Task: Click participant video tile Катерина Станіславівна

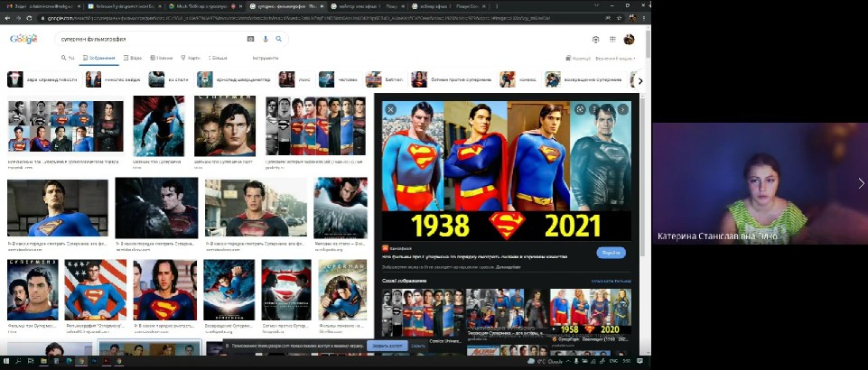Action: (760, 183)
